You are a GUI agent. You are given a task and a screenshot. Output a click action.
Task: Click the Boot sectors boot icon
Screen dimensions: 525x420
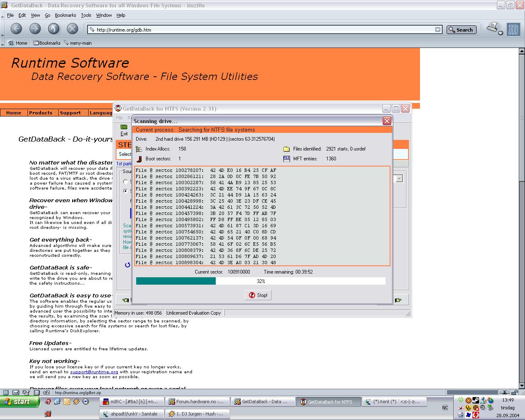[x=139, y=159]
